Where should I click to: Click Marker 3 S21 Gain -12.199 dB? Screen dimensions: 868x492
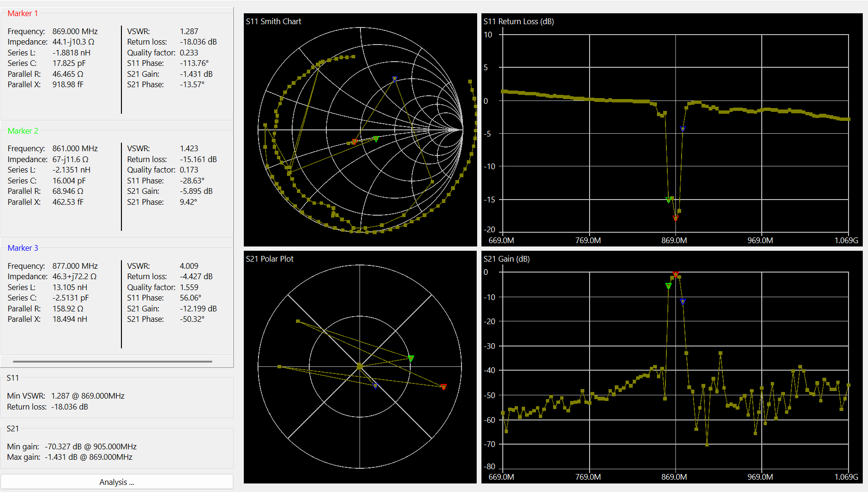click(198, 309)
